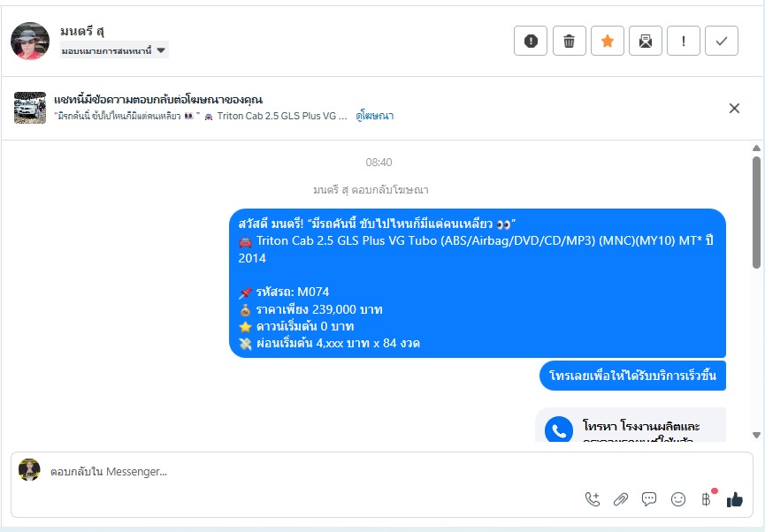Send a thumbs-up like
This screenshot has height=532, width=765.
(734, 499)
